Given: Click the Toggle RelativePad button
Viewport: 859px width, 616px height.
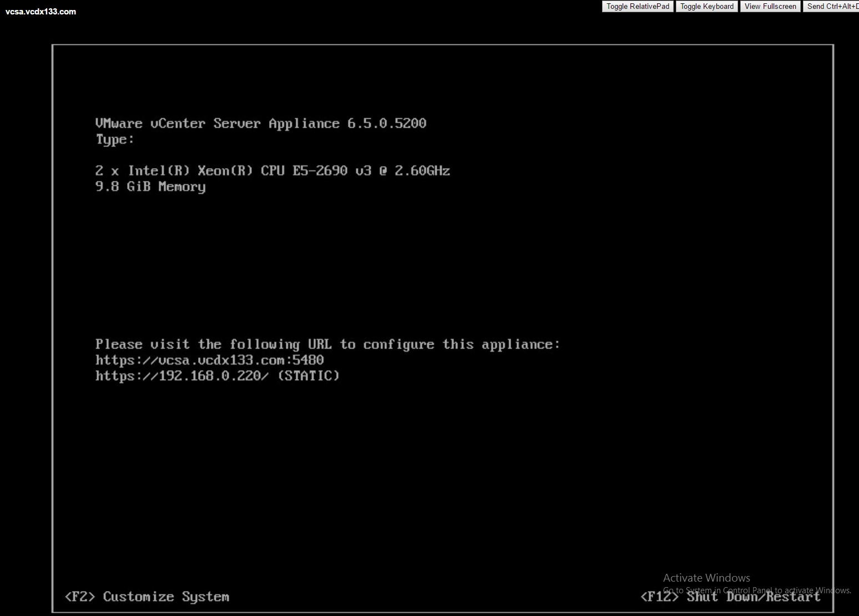Looking at the screenshot, I should point(638,7).
